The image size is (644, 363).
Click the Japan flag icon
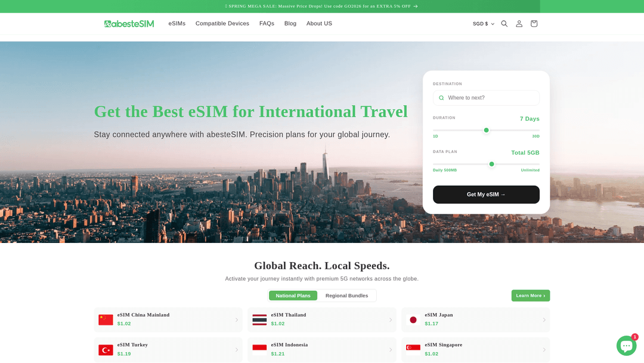coord(413,319)
